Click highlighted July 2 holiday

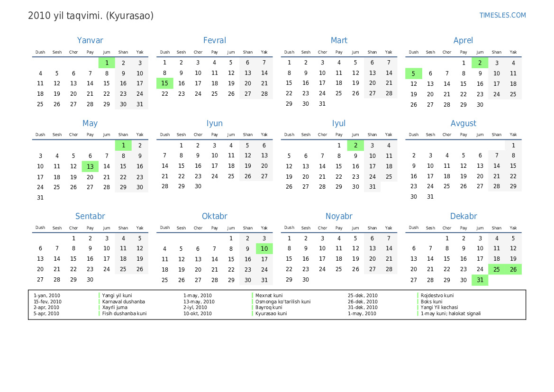point(355,145)
